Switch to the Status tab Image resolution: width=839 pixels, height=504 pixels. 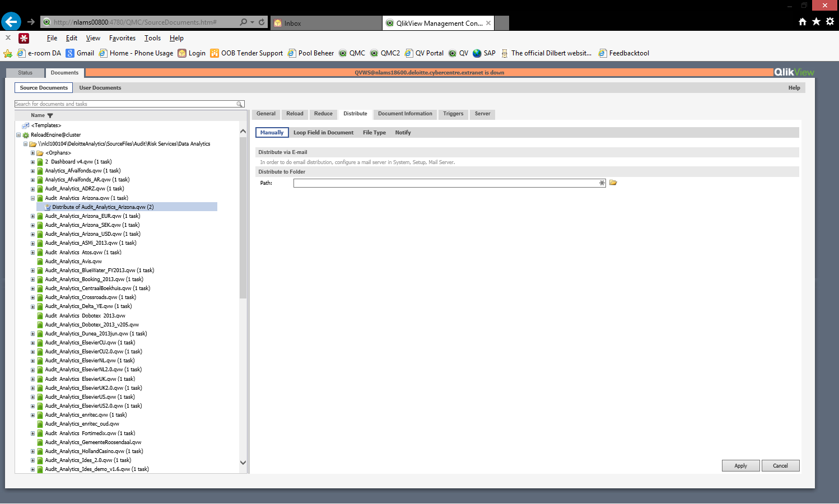pos(25,73)
